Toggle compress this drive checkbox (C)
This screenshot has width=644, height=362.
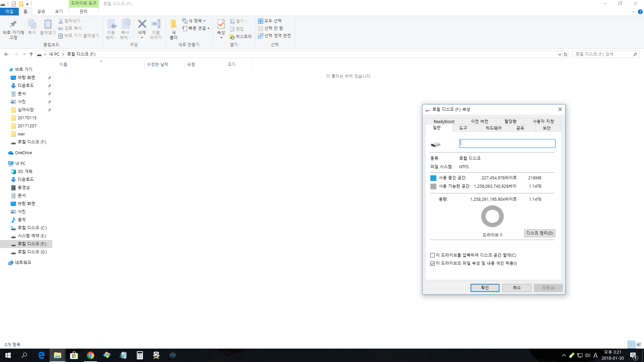click(x=433, y=255)
